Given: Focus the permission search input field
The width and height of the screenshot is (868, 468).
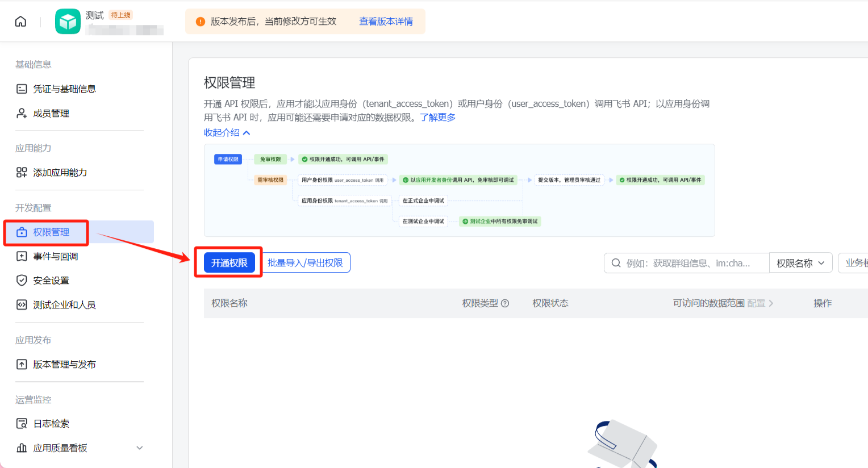Looking at the screenshot, I should tap(693, 263).
